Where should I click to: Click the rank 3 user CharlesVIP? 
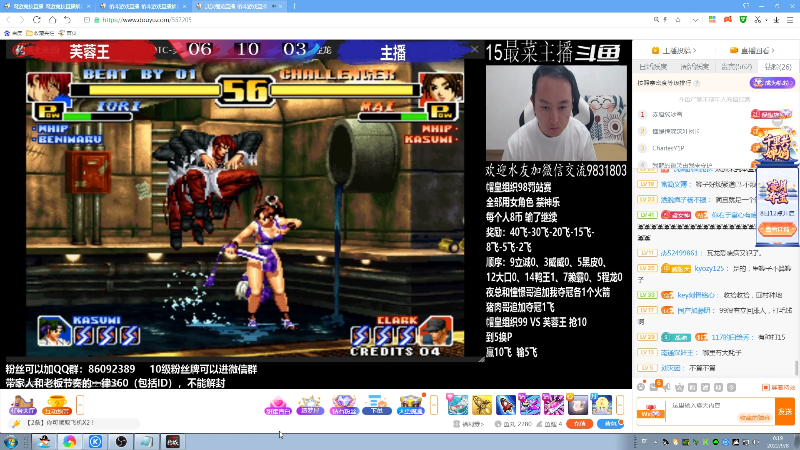pos(668,148)
